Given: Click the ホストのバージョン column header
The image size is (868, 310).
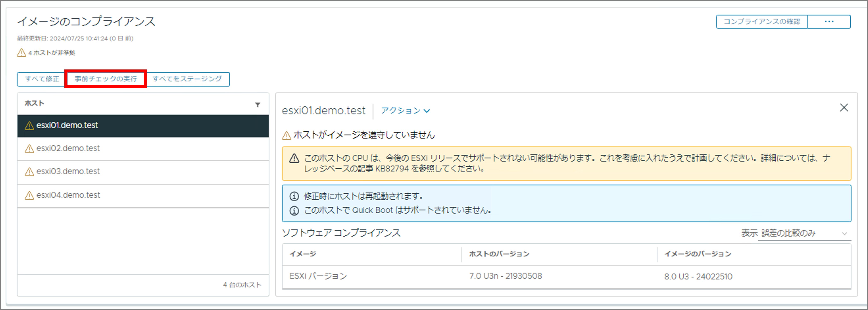Looking at the screenshot, I should coord(499,254).
